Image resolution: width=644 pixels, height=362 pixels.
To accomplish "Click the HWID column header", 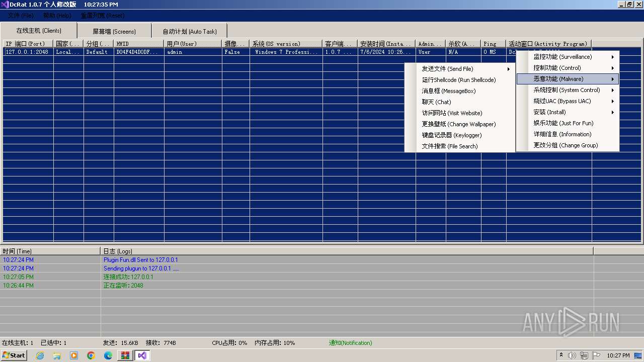I will point(139,44).
